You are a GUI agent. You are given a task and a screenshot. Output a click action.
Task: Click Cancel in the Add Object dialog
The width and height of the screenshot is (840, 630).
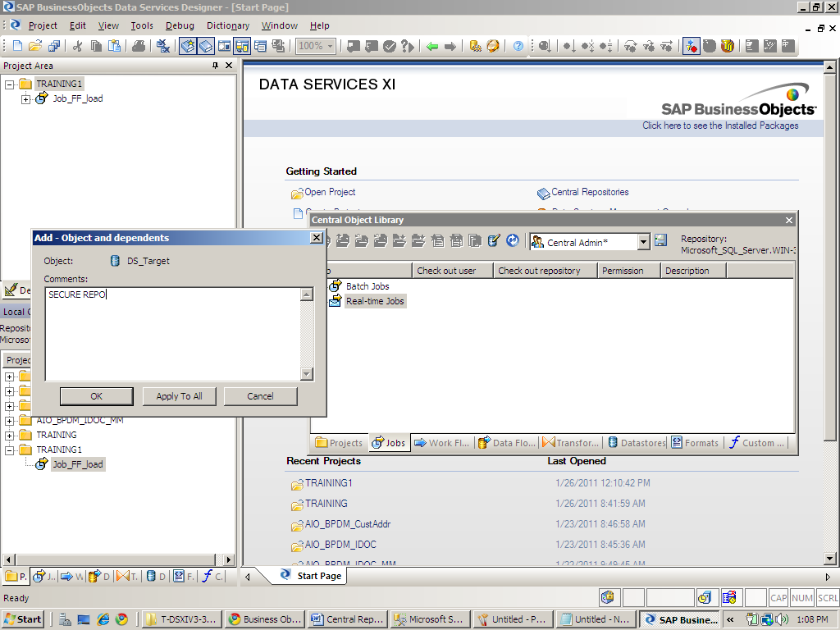260,396
